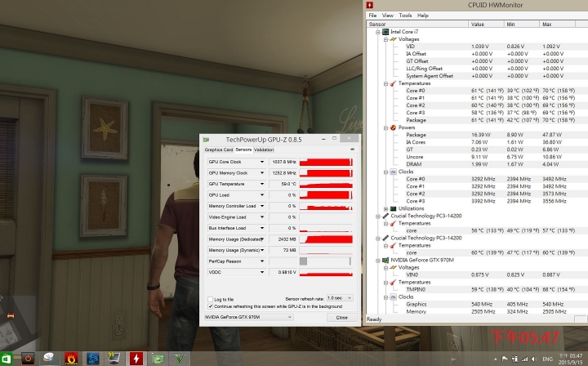Open Bus Interface Load dropdown
588x366 pixels.
point(262,228)
